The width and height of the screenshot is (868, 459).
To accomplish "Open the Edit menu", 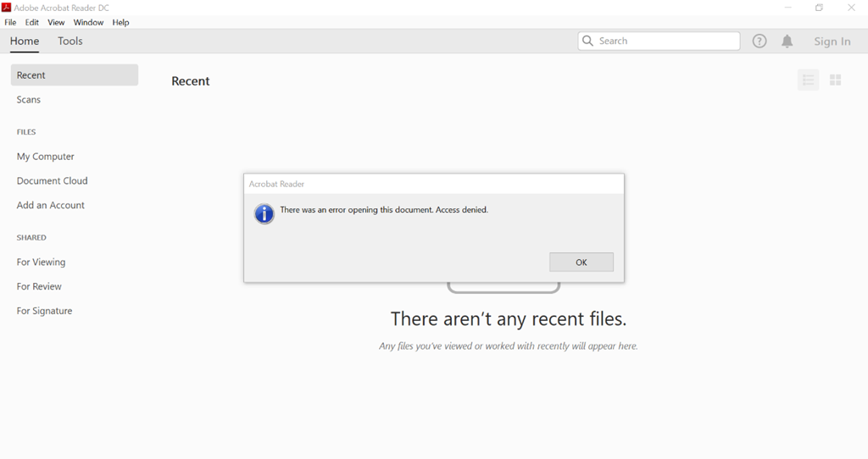I will click(32, 22).
